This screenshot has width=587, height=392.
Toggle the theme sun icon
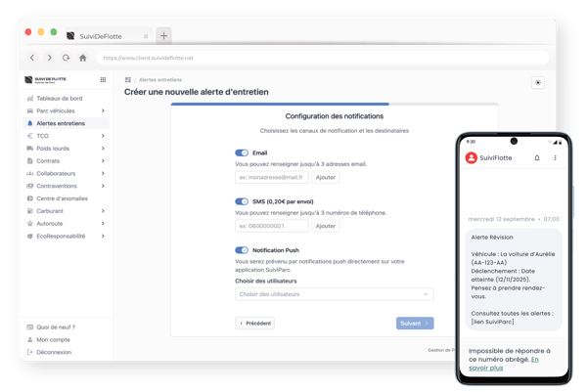click(x=538, y=83)
